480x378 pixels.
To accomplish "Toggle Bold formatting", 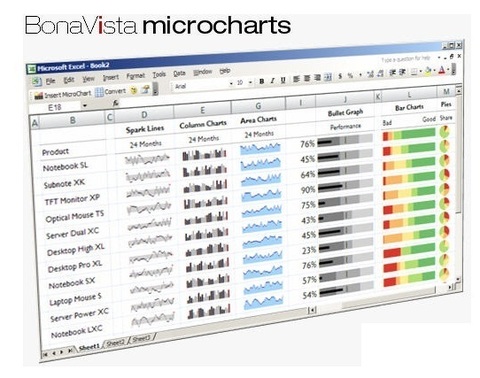I will [x=262, y=81].
